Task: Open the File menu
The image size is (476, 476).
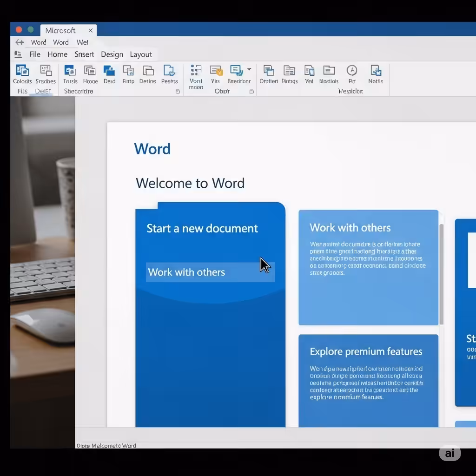Action: point(34,54)
